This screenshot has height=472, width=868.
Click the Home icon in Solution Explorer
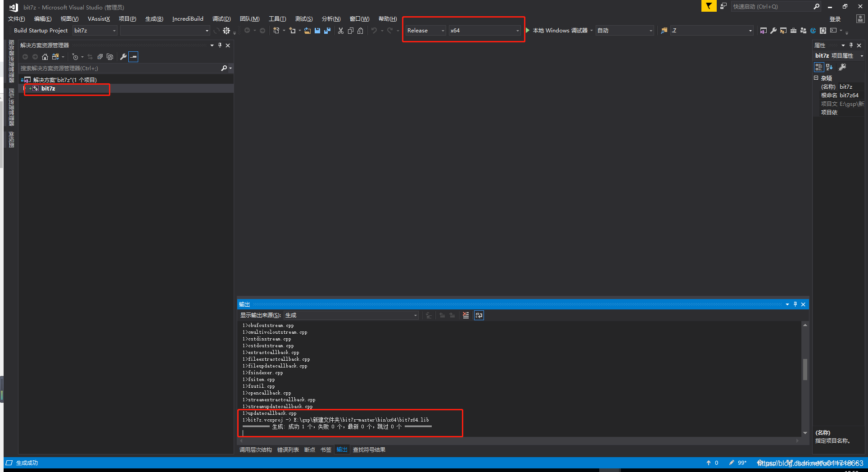click(x=45, y=57)
